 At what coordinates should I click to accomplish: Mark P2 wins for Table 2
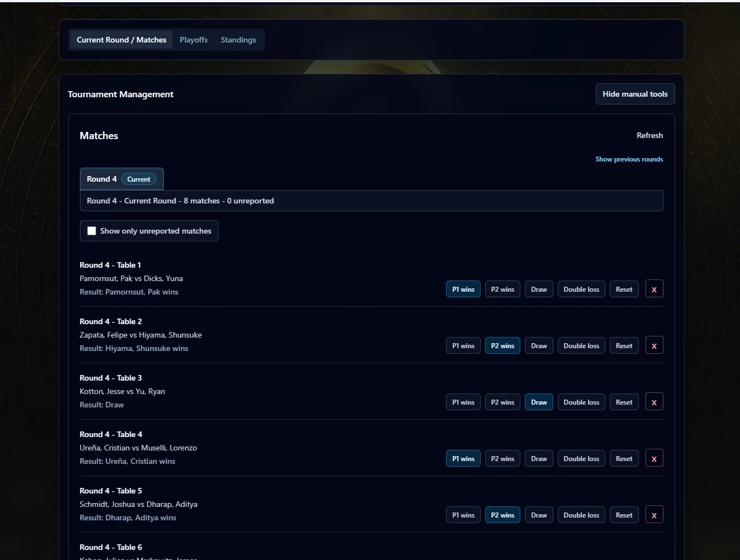pos(502,345)
